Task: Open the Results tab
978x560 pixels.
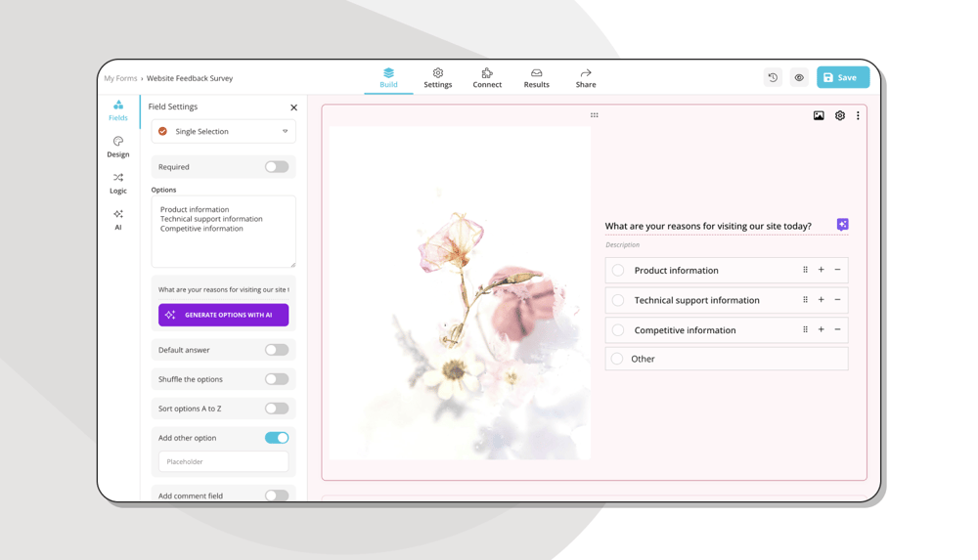Action: (536, 78)
